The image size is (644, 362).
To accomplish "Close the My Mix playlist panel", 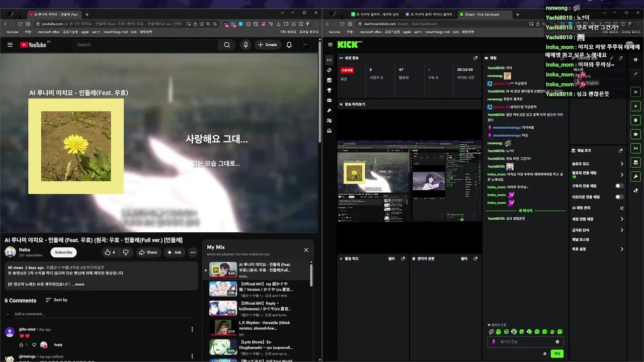I will pyautogui.click(x=306, y=250).
